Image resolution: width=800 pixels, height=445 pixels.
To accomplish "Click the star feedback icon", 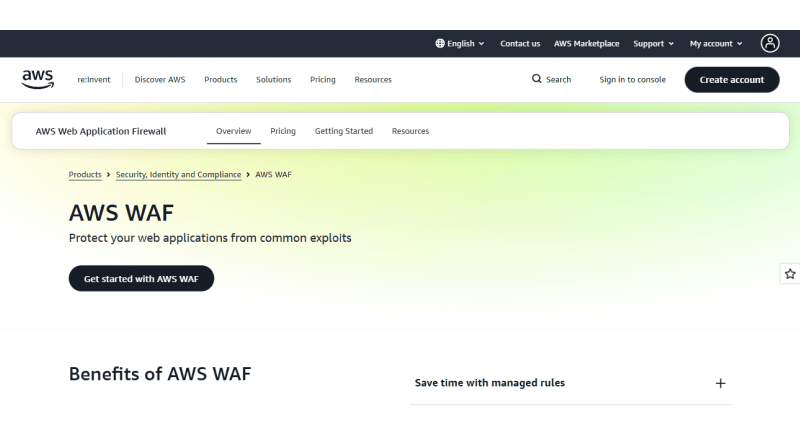I will click(790, 274).
